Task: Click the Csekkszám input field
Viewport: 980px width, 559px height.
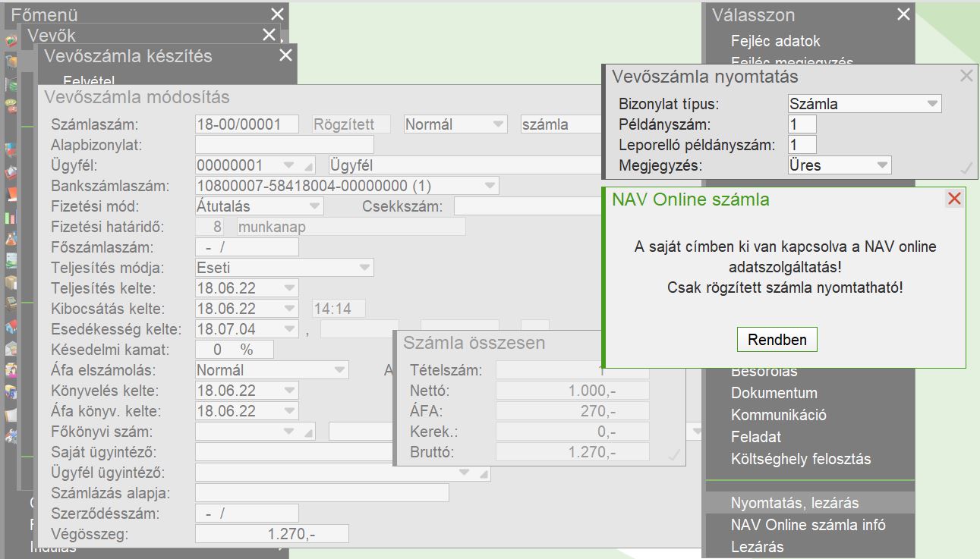Action: pos(528,206)
